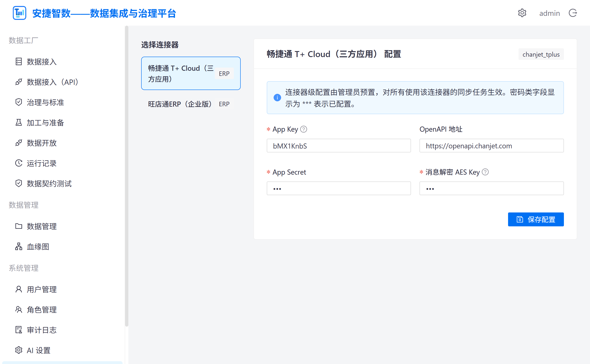Click the 数据管理 folder icon

coord(19,226)
